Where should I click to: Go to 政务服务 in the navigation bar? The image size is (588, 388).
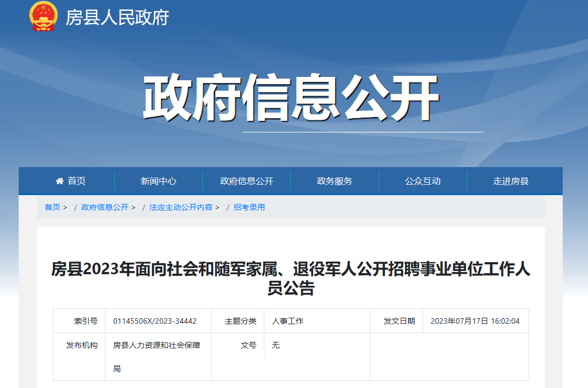tap(334, 181)
